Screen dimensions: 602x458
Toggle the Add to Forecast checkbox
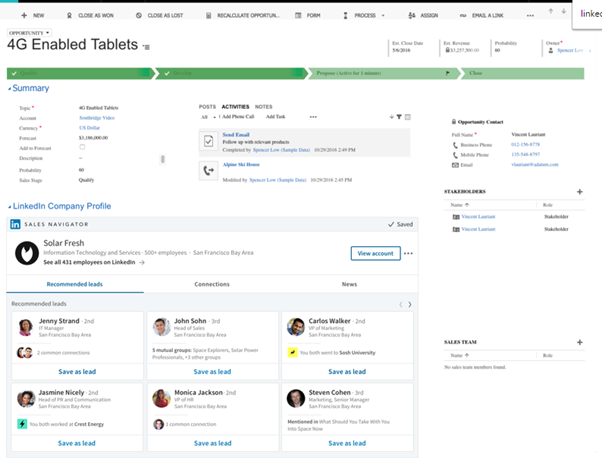coord(82,147)
